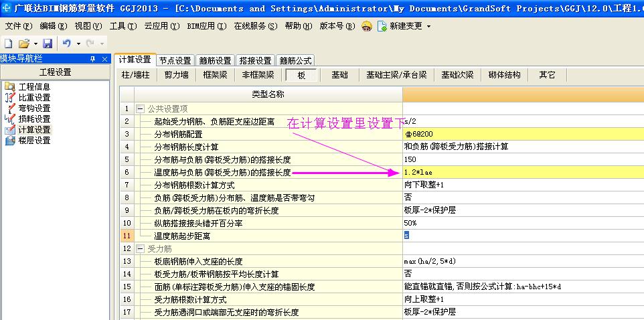Click the 计算设置 icon in navigation
644x320 pixels.
click(x=9, y=129)
